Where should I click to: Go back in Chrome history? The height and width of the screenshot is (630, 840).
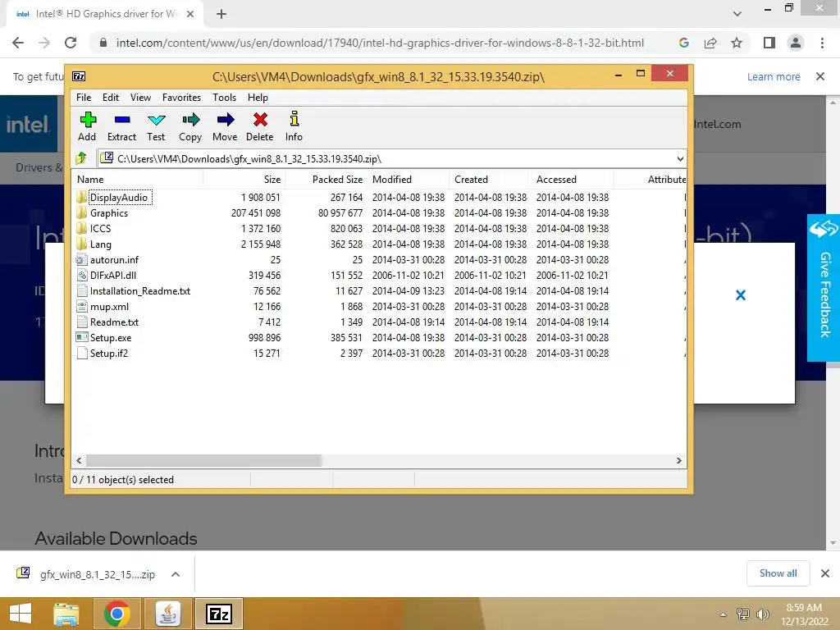18,43
